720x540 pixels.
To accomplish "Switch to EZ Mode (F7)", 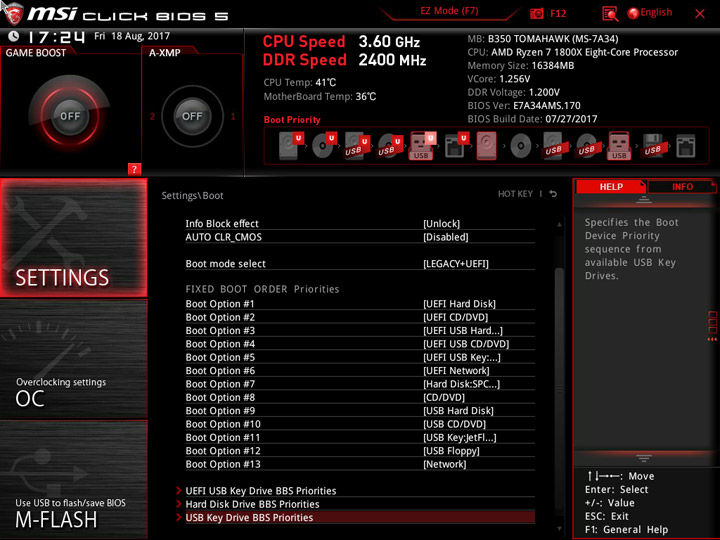I will [x=449, y=11].
